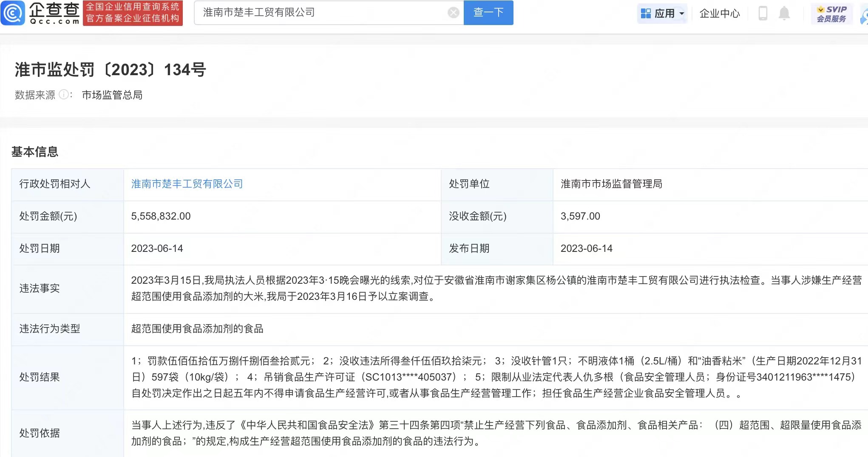Open the SVIP 会员服务 badge

coord(831,14)
